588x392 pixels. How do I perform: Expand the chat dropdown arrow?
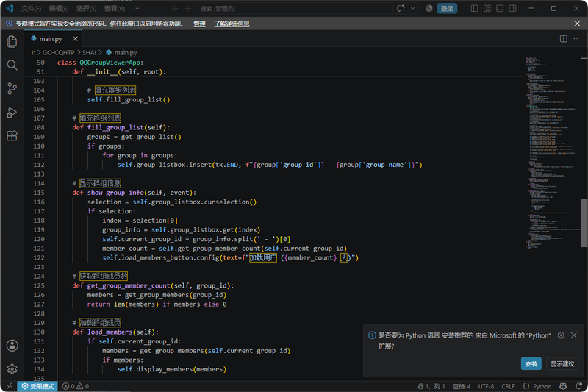coord(412,8)
